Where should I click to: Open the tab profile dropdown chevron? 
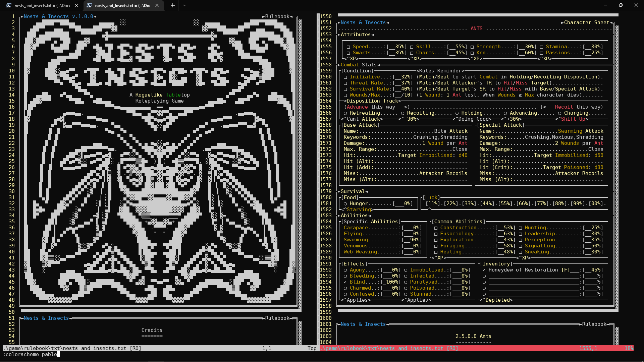coord(184,5)
